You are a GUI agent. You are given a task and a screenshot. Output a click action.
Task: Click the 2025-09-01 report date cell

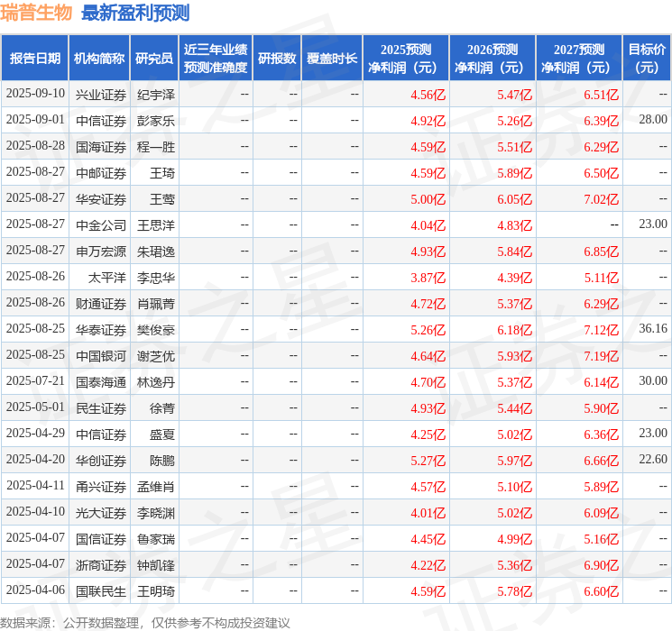tap(35, 120)
